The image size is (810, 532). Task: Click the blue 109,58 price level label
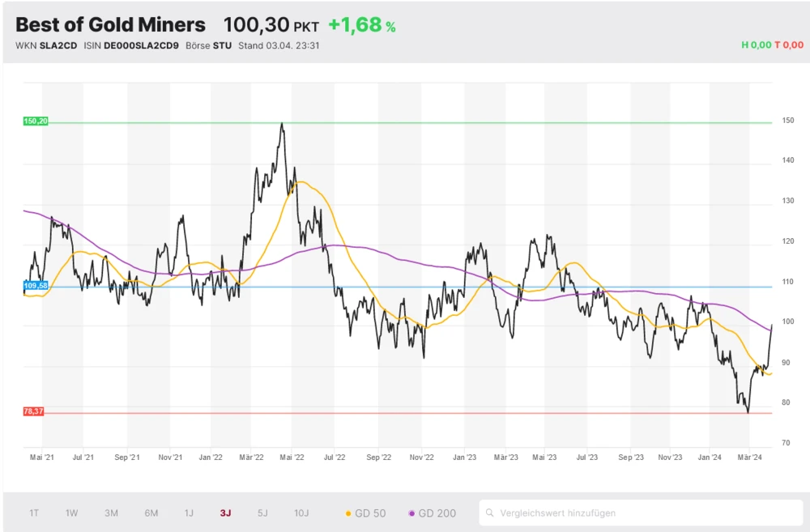35,285
